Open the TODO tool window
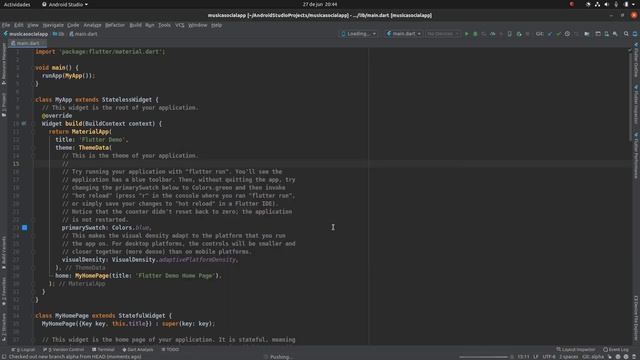 (171, 349)
